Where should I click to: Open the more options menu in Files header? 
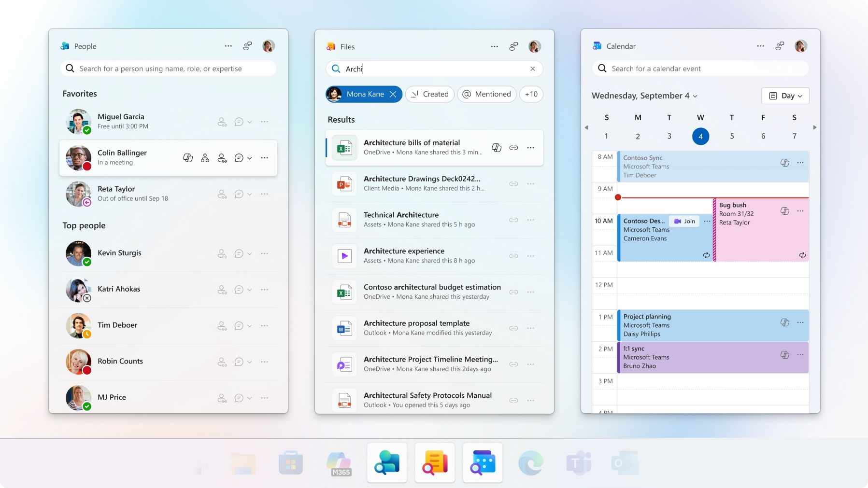pos(494,46)
